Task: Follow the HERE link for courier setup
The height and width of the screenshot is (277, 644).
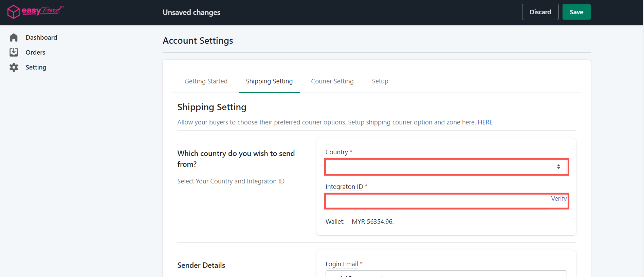Action: coord(485,122)
